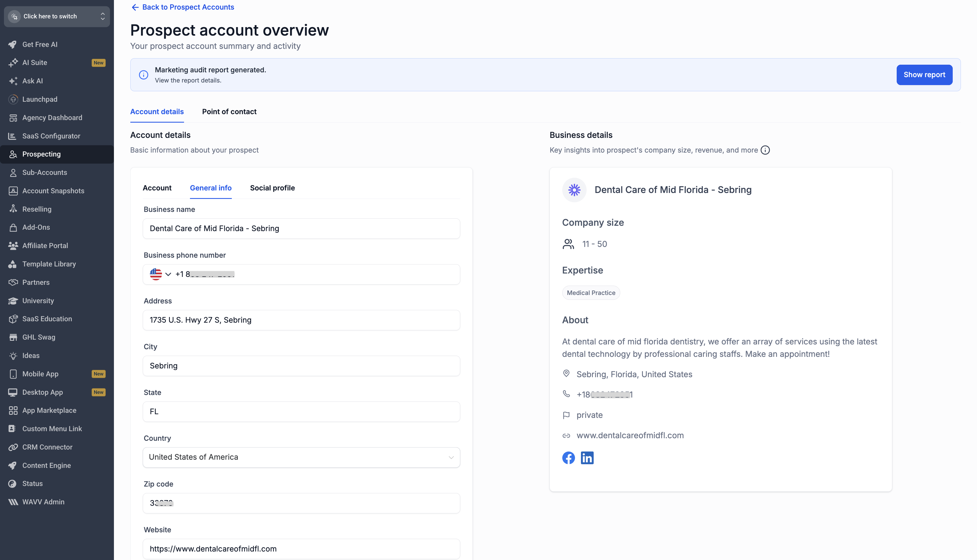The height and width of the screenshot is (560, 977).
Task: Click the Business name input field
Action: coord(301,229)
